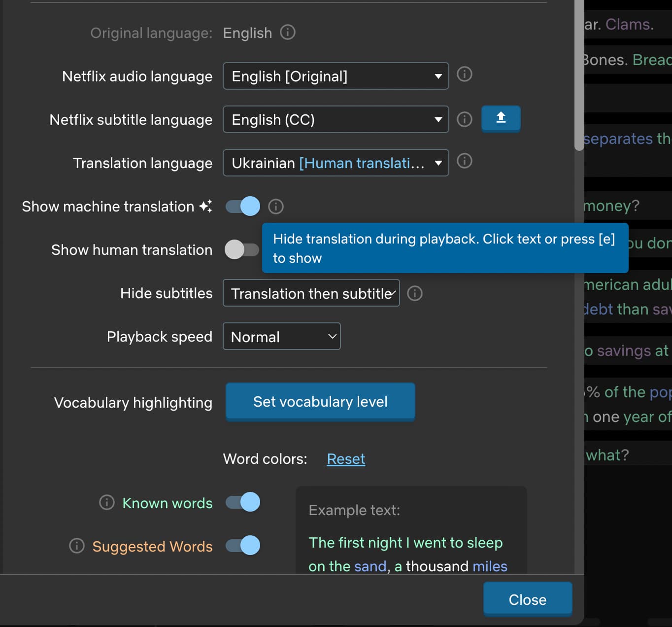Click Reset word colors link
Viewport: 672px width, 627px height.
346,459
